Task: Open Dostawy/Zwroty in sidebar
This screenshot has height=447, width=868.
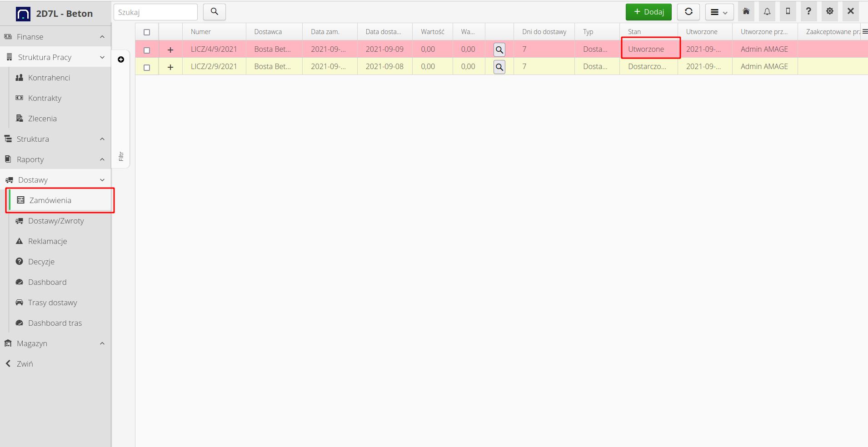Action: [56, 221]
